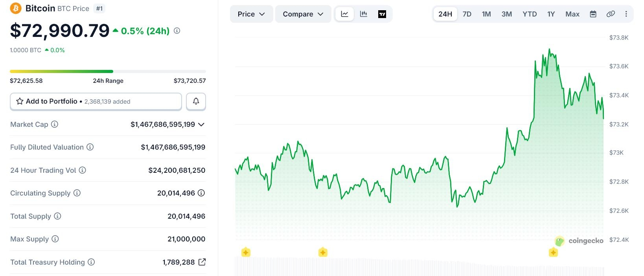Image resolution: width=644 pixels, height=276 pixels.
Task: Show Total Supply info icon
Action: pos(57,216)
